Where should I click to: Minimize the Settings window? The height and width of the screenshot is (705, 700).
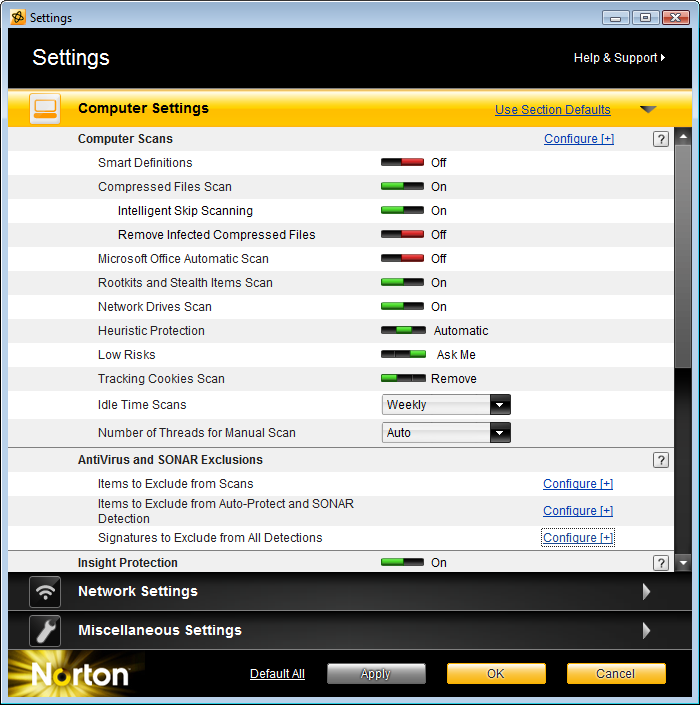pos(615,18)
